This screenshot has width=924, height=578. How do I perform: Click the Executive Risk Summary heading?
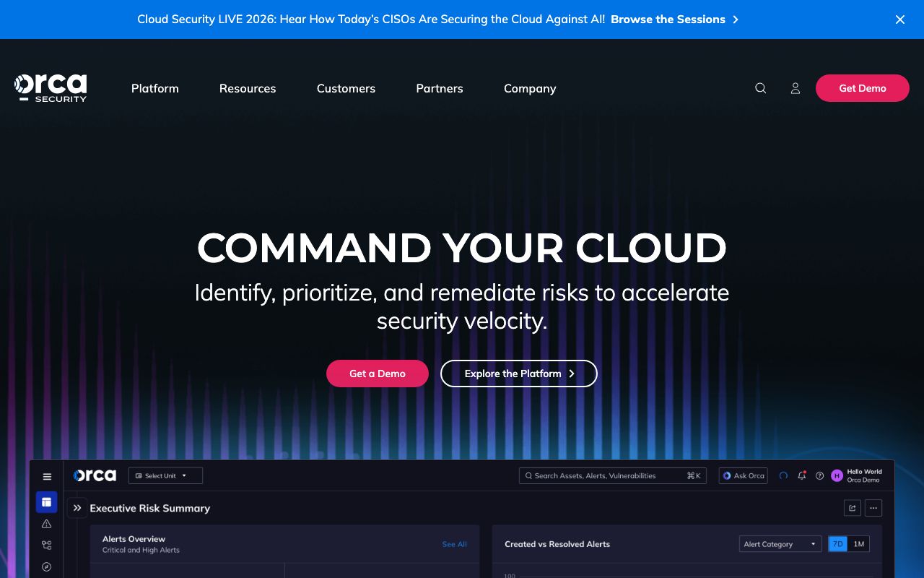pos(150,508)
